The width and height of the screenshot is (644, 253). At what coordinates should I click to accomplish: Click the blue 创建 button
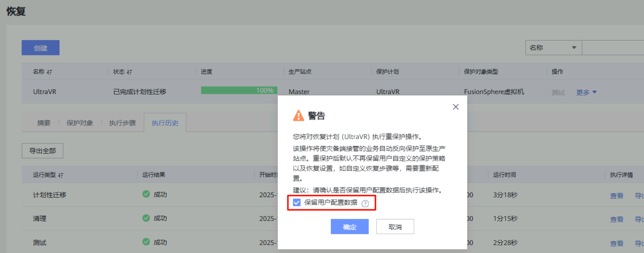[x=40, y=48]
